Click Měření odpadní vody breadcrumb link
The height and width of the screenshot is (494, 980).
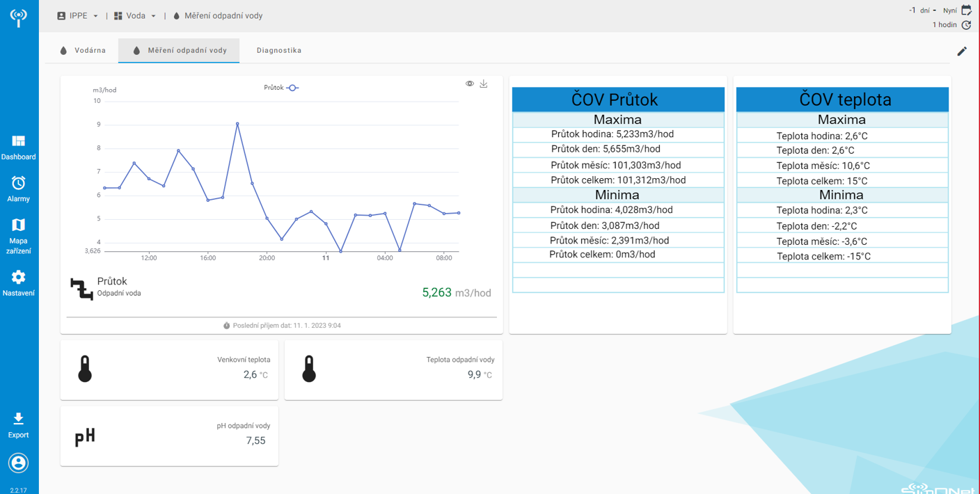pyautogui.click(x=223, y=16)
